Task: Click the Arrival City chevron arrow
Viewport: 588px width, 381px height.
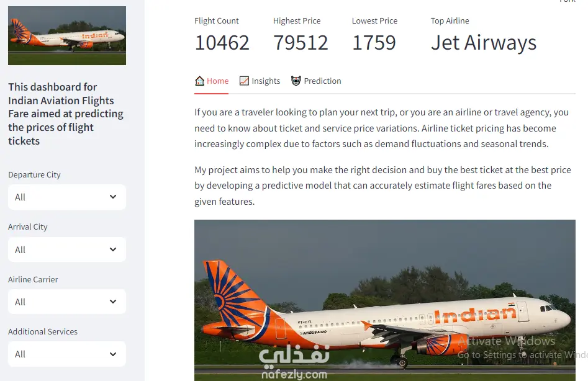Action: coord(113,249)
